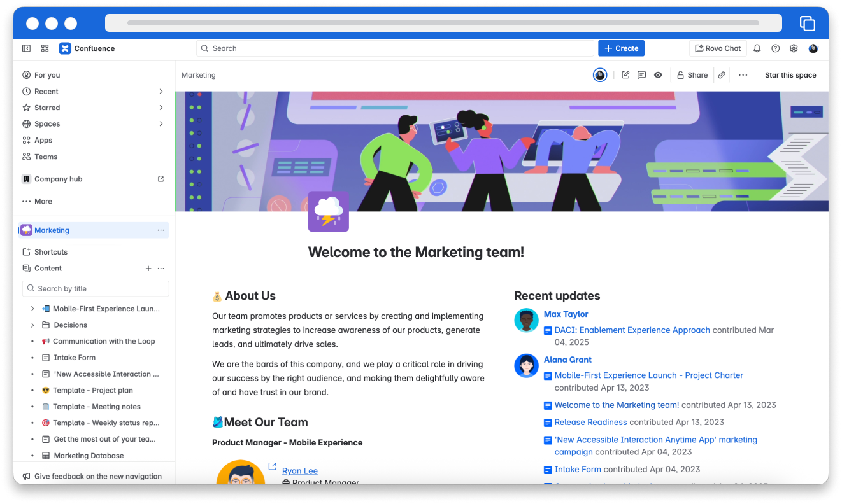This screenshot has height=504, width=842.
Task: Toggle the watch eye icon
Action: click(658, 75)
